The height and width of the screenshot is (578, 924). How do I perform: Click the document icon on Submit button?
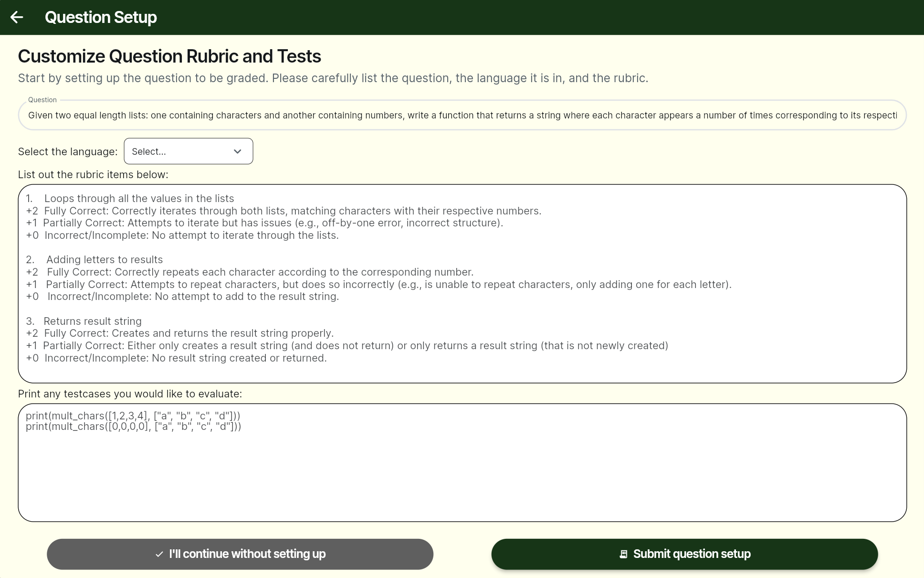623,554
